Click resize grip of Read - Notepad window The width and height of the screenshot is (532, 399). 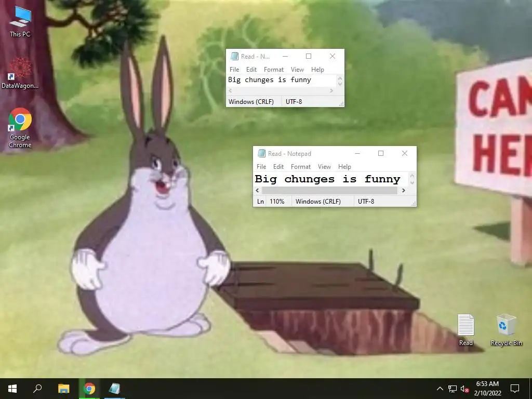click(414, 204)
